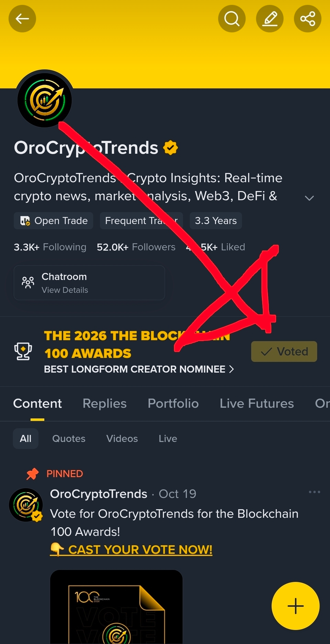Open Best Longform Creator Nominee details
This screenshot has height=644, width=330.
(x=139, y=369)
